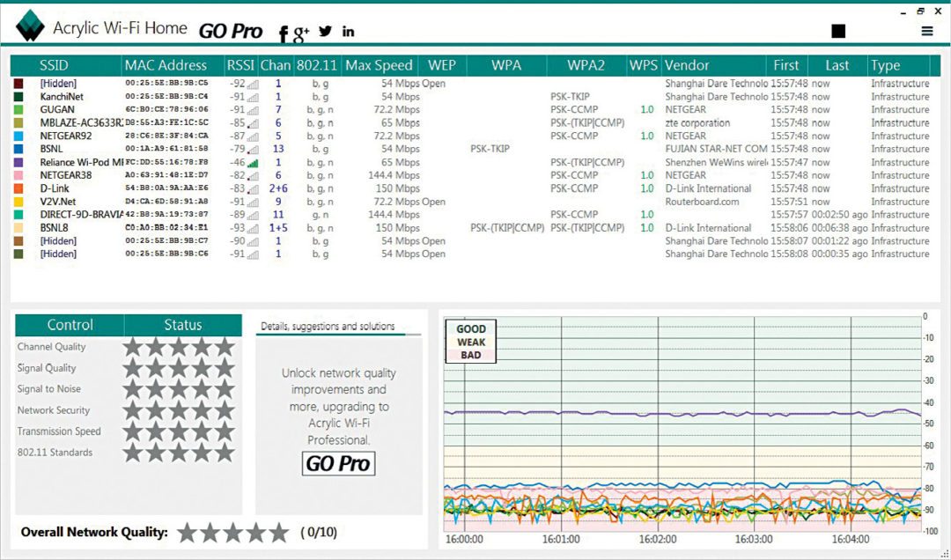The image size is (951, 560).
Task: Sort the list by RSSI column header
Action: 240,65
